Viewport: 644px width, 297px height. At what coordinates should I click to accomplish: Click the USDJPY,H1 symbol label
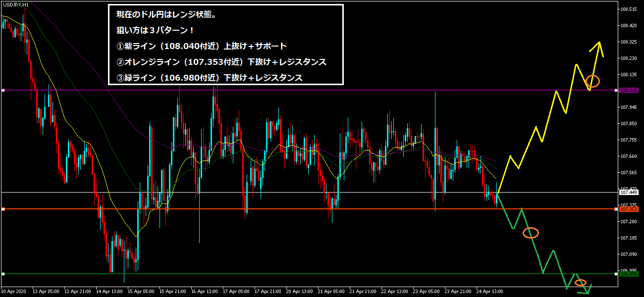point(15,4)
